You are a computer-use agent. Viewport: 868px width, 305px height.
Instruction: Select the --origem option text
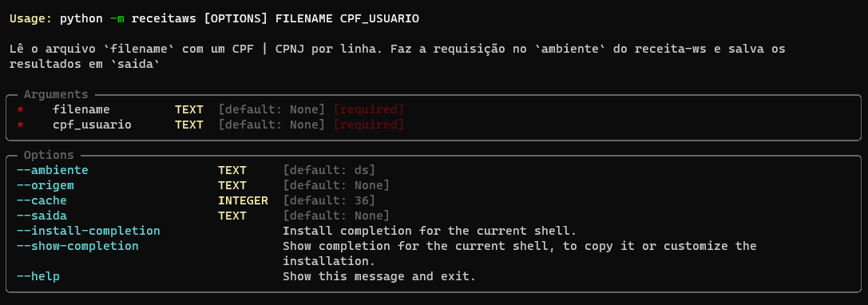(x=46, y=185)
